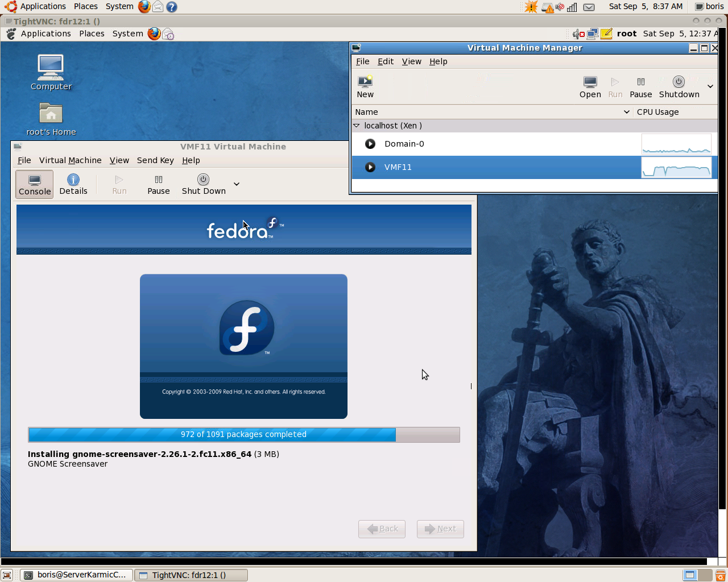This screenshot has width=728, height=582.
Task: Click Shutdown in Virtual Machine Manager toolbar
Action: pyautogui.click(x=679, y=86)
